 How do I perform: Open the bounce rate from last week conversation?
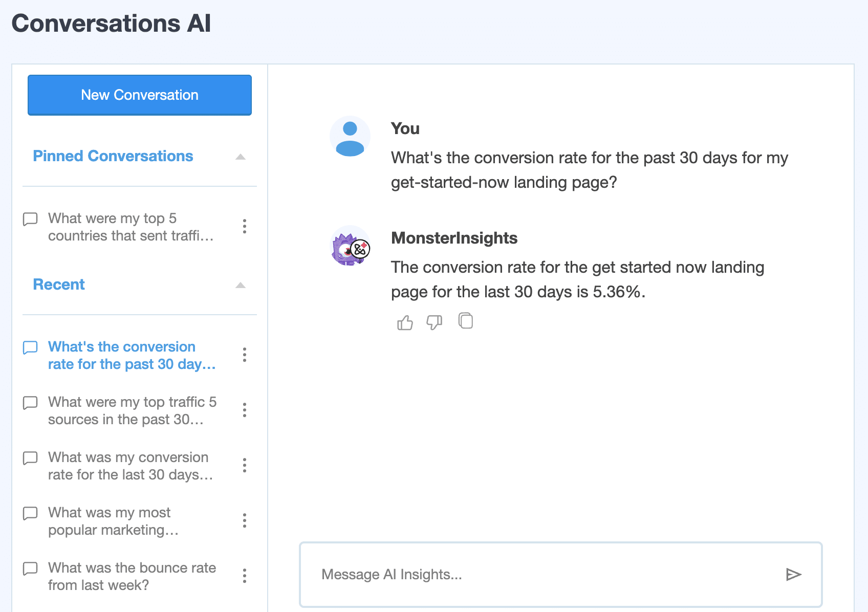coord(132,576)
